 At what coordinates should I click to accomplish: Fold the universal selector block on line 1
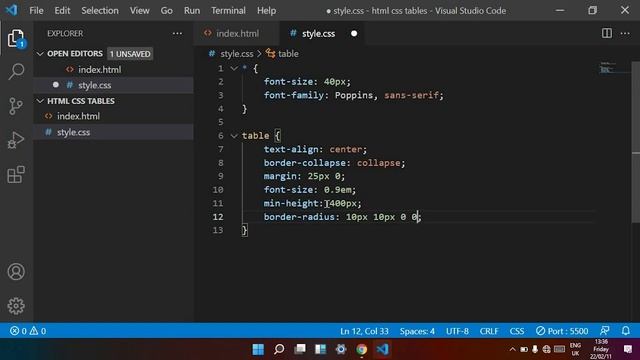234,68
